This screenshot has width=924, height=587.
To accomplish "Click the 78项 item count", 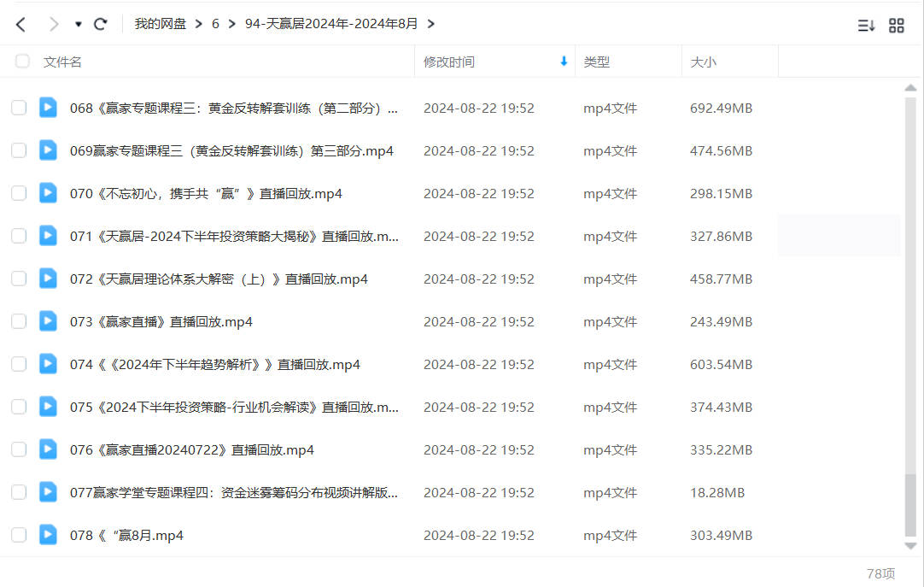I will click(881, 573).
